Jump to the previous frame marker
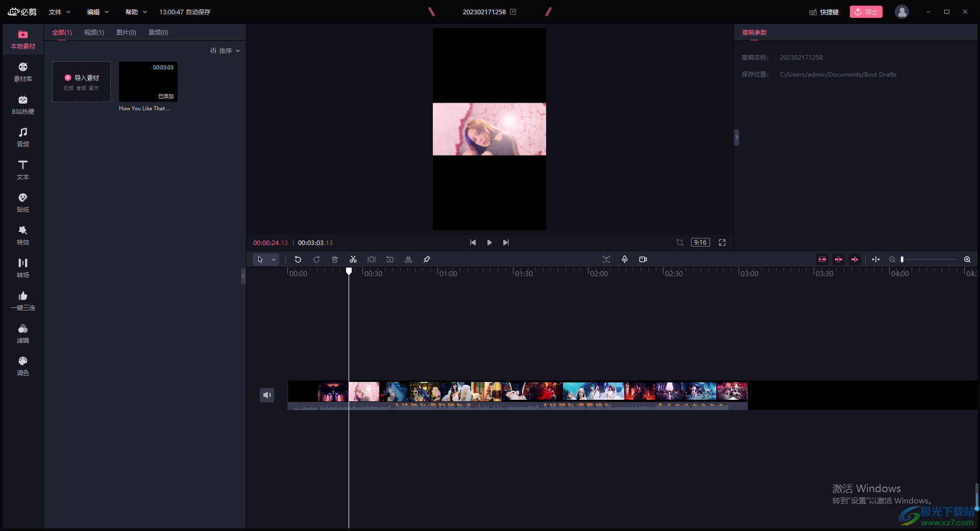 tap(473, 243)
